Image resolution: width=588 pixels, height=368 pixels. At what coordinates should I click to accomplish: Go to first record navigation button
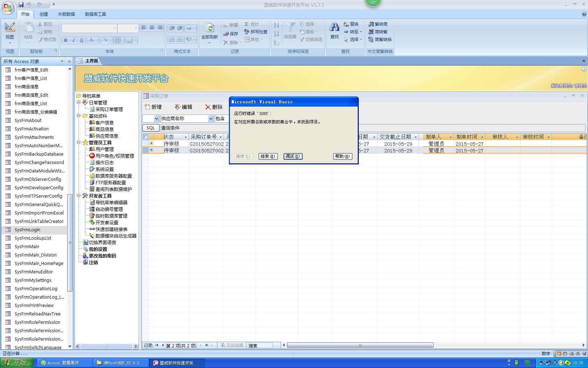(x=157, y=345)
